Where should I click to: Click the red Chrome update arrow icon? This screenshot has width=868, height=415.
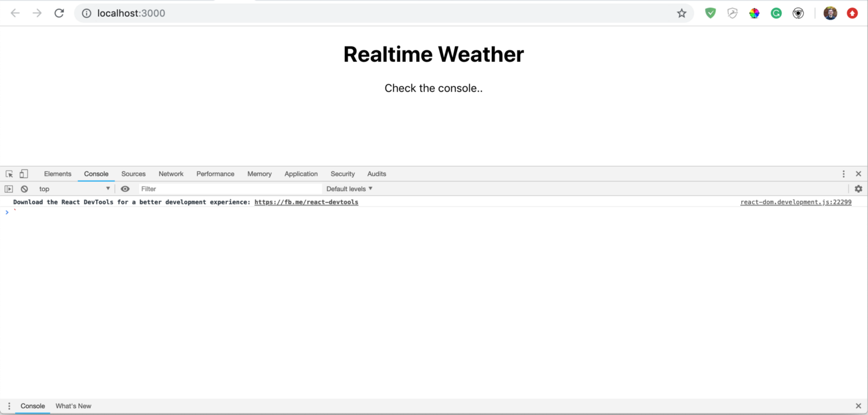pos(852,13)
